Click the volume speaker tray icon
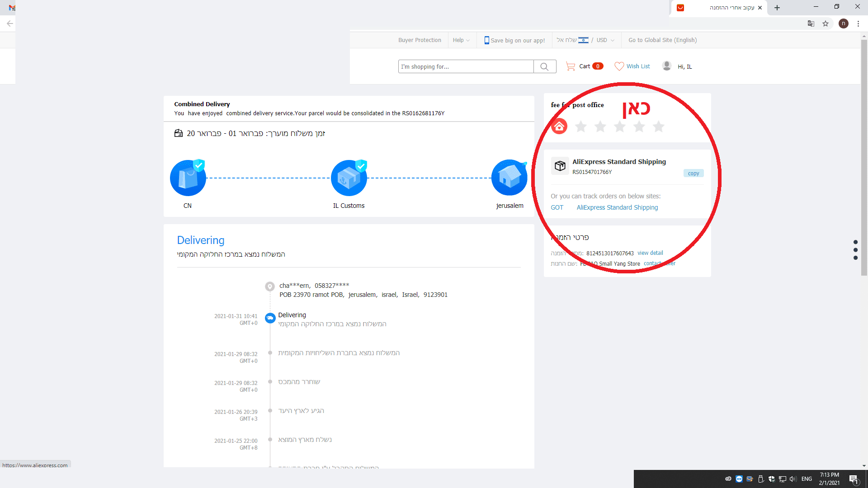Screen dimensions: 868x488 793,479
